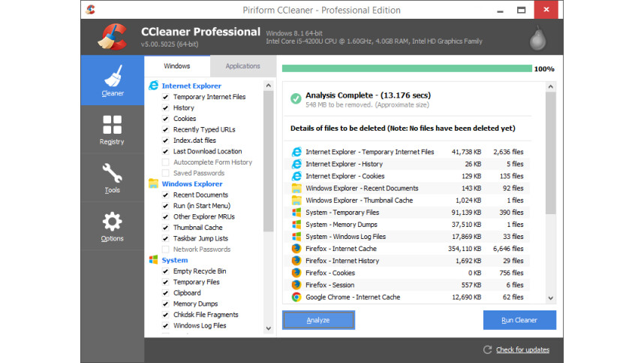This screenshot has height=363, width=644.
Task: Switch to the Windows tab
Action: (177, 66)
